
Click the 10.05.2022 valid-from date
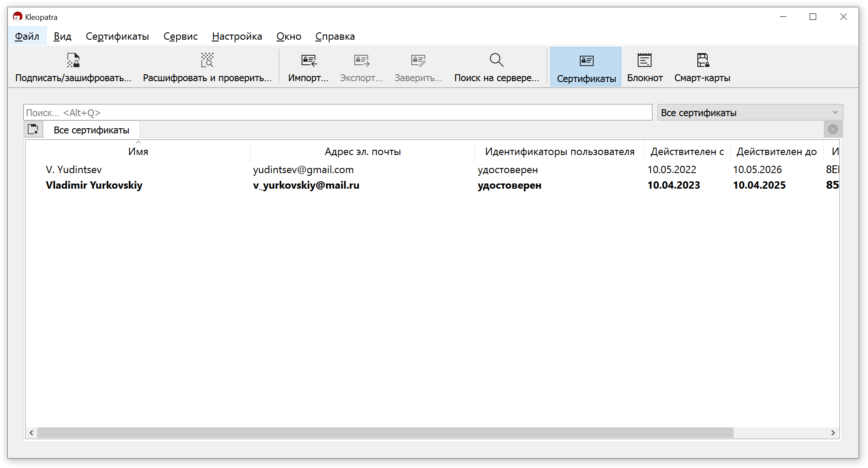[672, 170]
